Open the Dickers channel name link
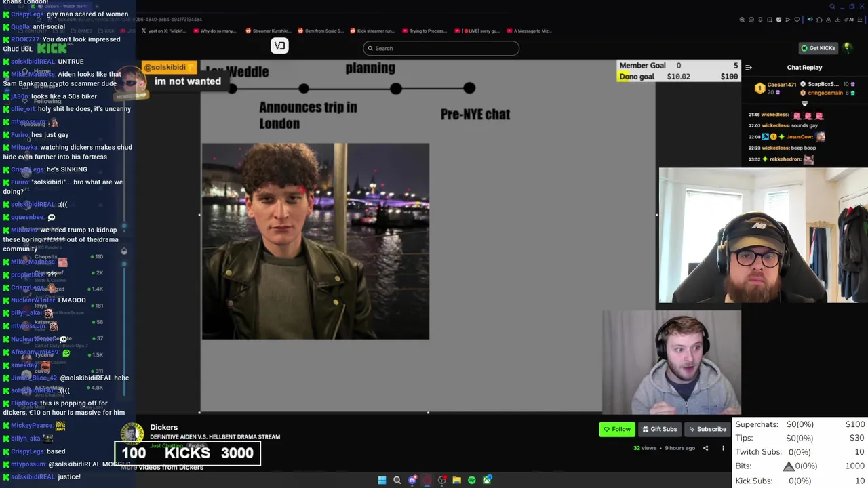This screenshot has height=488, width=868. click(x=163, y=427)
